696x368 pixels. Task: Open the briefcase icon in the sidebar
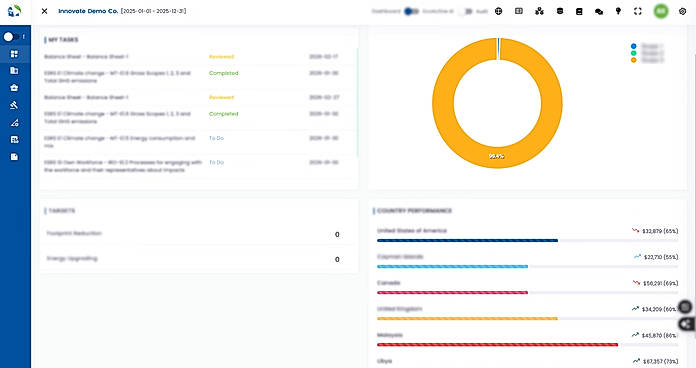click(14, 88)
